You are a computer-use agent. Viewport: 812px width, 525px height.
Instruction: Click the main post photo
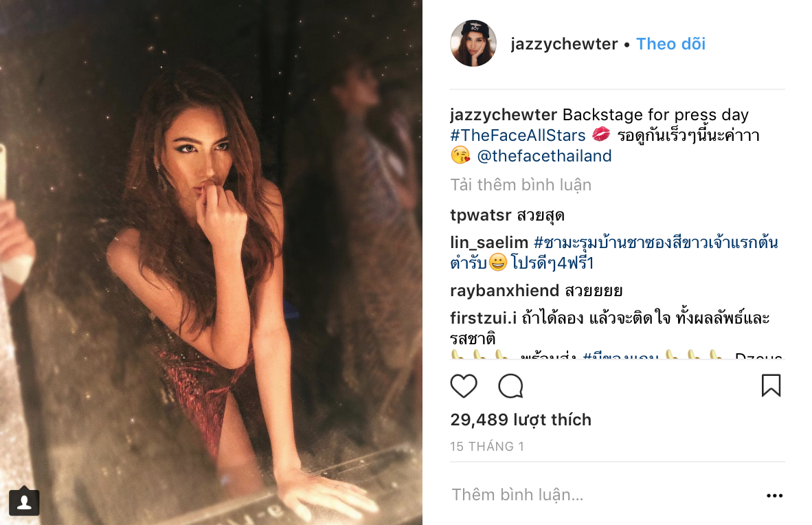coord(211,262)
